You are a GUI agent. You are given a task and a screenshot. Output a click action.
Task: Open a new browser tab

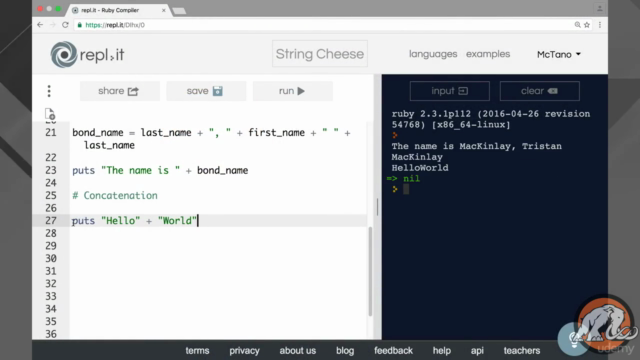point(179,11)
